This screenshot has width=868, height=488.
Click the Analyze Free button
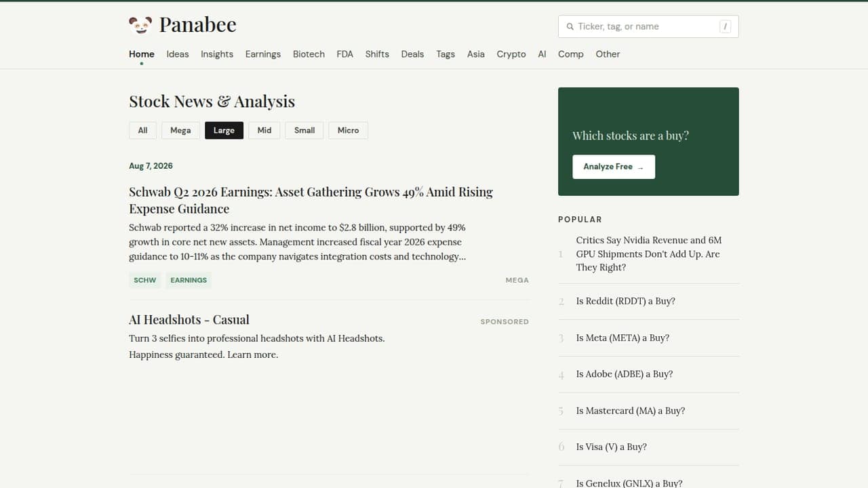(614, 167)
